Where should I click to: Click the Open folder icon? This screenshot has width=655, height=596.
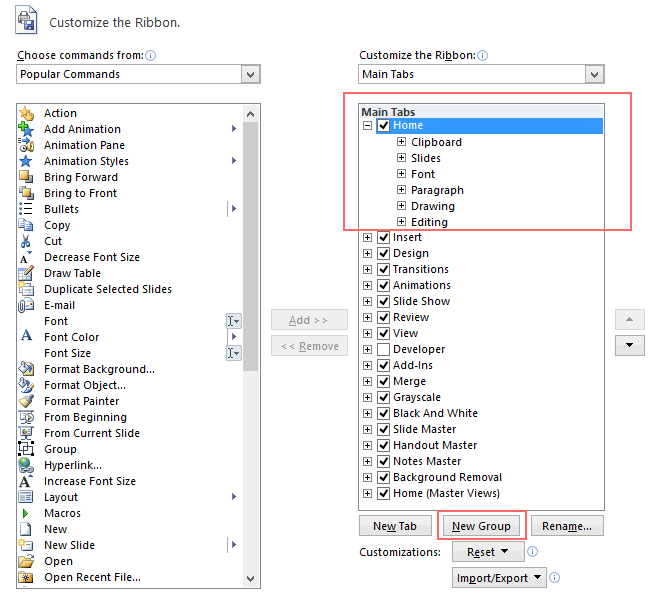[26, 561]
